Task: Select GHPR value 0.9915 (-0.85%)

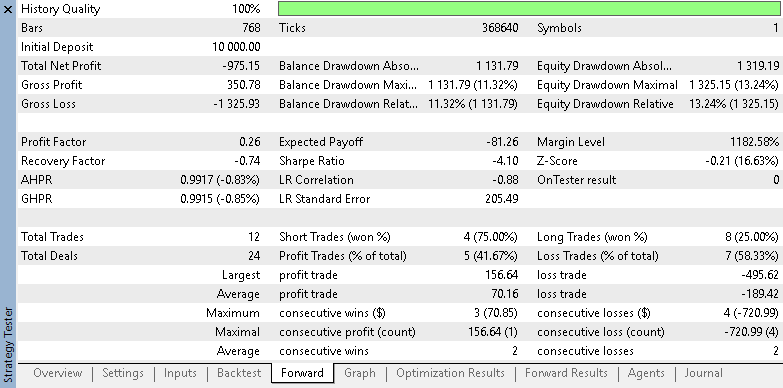Action: pos(220,199)
